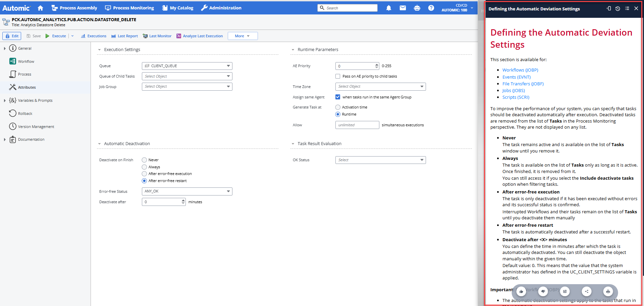Viewport: 644px width, 306px height.
Task: Select the Never deactivate radio button
Action: [x=144, y=160]
